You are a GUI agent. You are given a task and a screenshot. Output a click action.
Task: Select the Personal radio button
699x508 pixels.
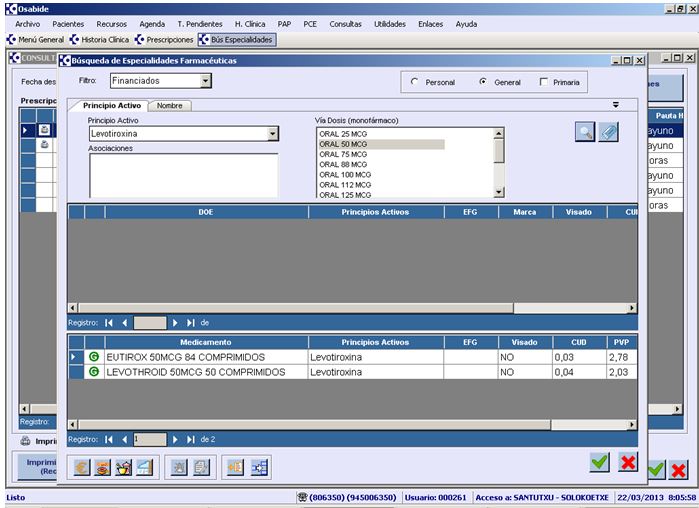coord(415,82)
